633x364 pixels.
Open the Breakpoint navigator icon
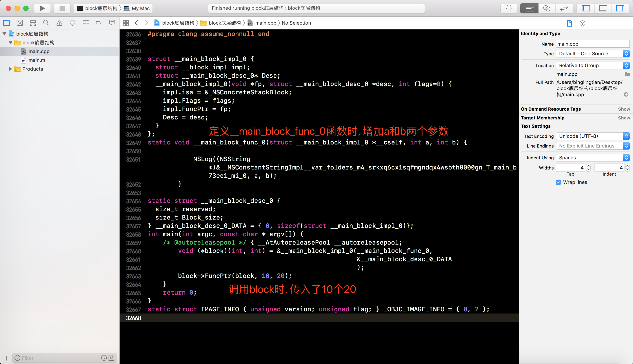99,23
